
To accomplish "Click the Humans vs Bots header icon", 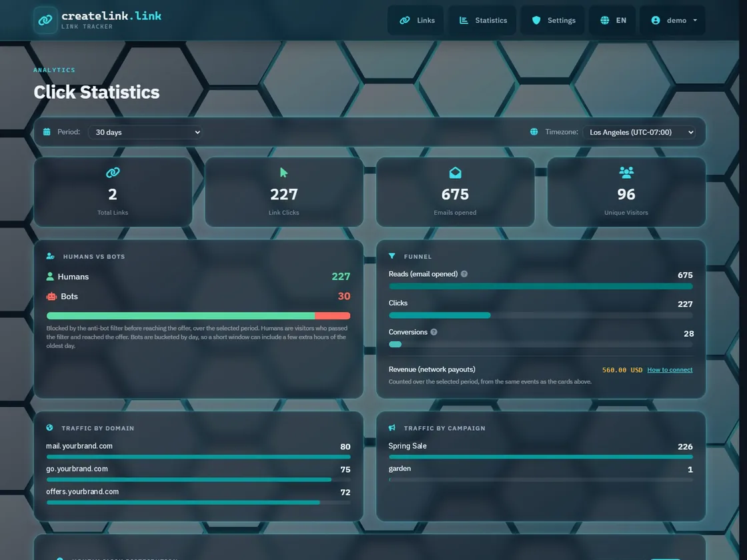I will click(50, 256).
